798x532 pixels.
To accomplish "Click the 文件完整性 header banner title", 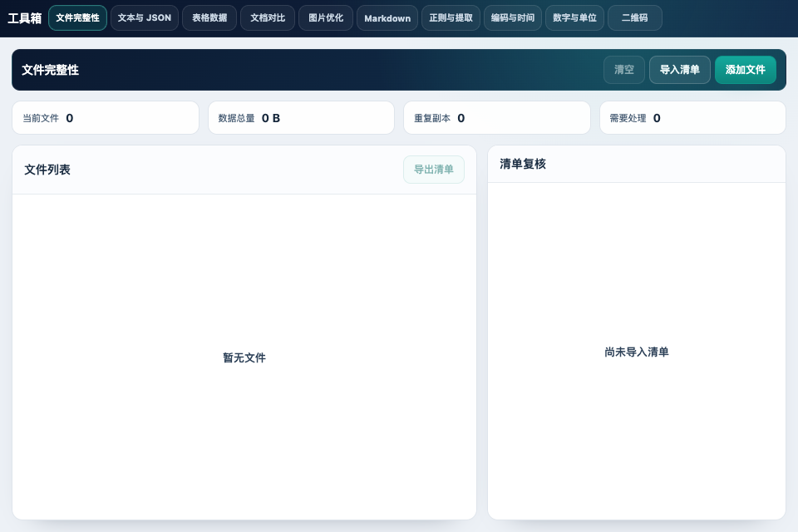I will (x=51, y=70).
